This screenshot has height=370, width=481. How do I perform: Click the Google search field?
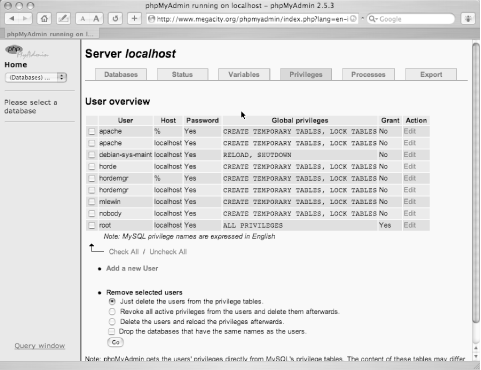point(411,19)
